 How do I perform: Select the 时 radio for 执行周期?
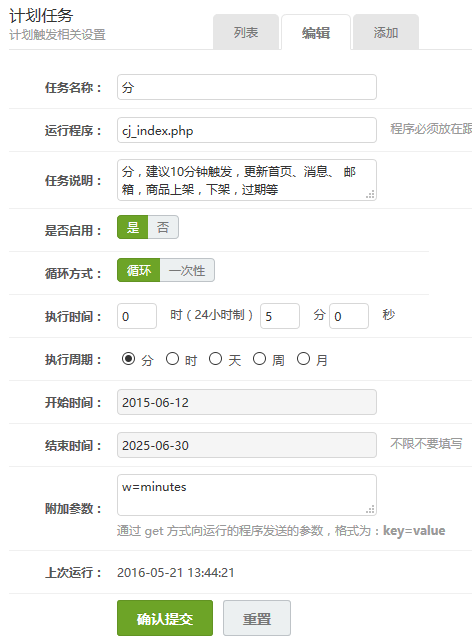172,359
